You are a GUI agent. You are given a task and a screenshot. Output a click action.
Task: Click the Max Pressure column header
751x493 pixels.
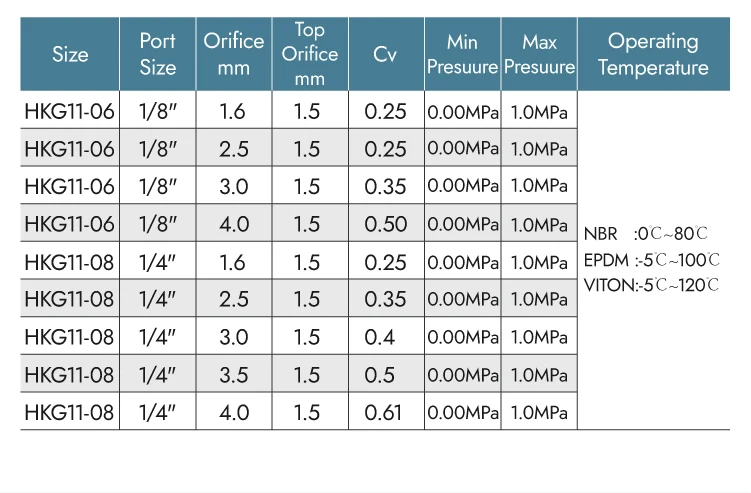[540, 55]
